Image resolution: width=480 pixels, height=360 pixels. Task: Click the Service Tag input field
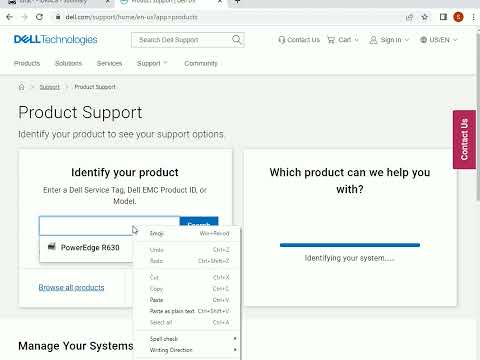pyautogui.click(x=109, y=226)
